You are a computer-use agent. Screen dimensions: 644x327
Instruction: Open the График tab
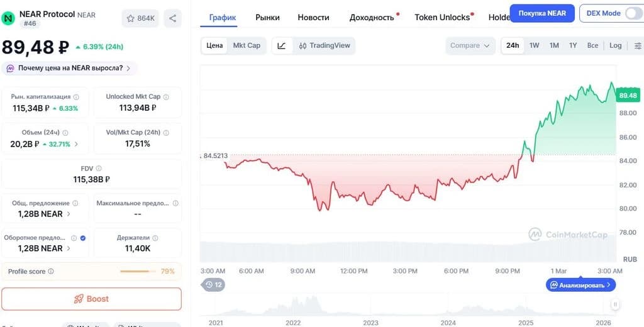[x=223, y=18]
